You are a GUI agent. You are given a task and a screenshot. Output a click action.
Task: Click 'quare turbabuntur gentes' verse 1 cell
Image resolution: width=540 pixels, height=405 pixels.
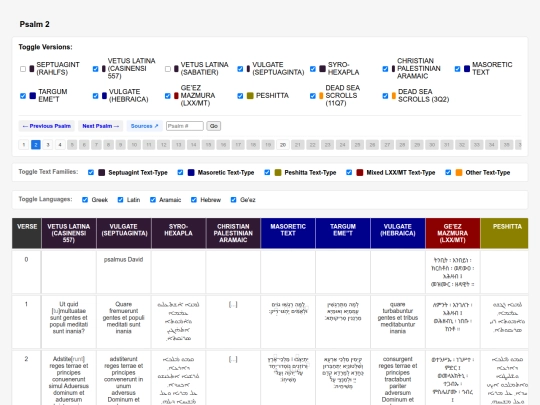coord(398,322)
